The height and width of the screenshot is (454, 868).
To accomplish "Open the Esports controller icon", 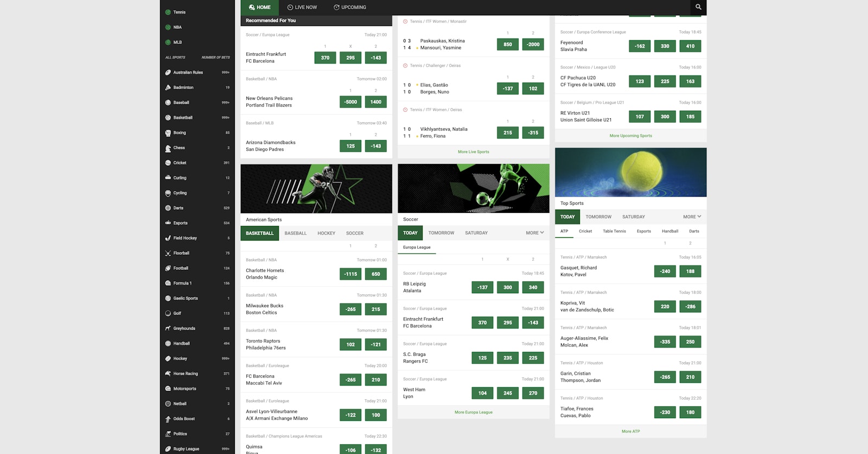I will click(x=168, y=223).
